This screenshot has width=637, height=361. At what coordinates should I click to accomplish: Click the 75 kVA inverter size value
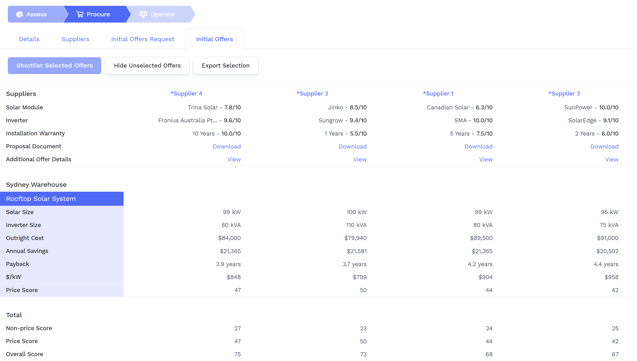point(609,225)
